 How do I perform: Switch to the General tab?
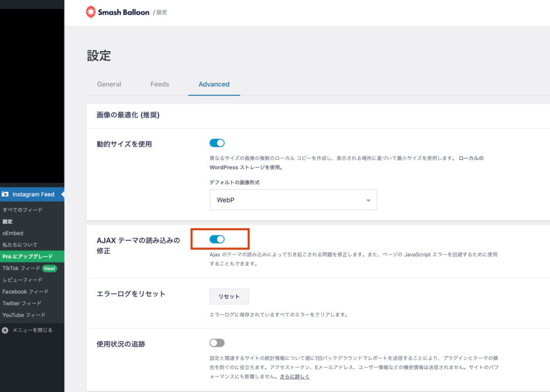pyautogui.click(x=109, y=84)
